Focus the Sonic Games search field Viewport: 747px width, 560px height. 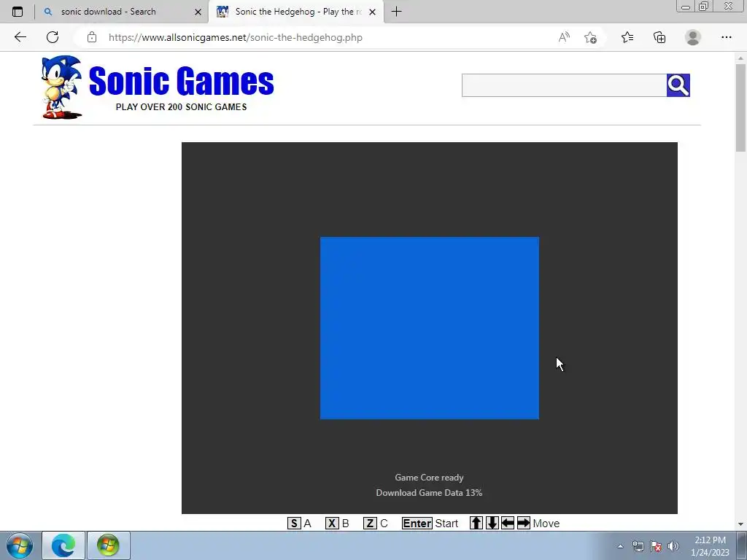[x=564, y=85]
